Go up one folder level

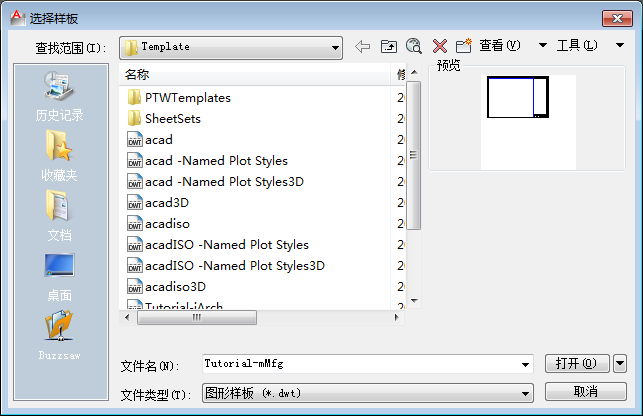(389, 46)
